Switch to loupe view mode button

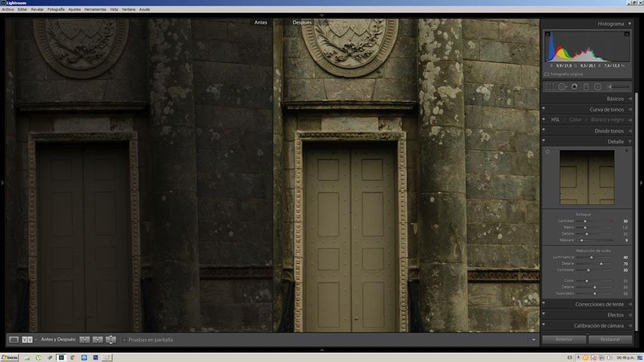point(14,340)
